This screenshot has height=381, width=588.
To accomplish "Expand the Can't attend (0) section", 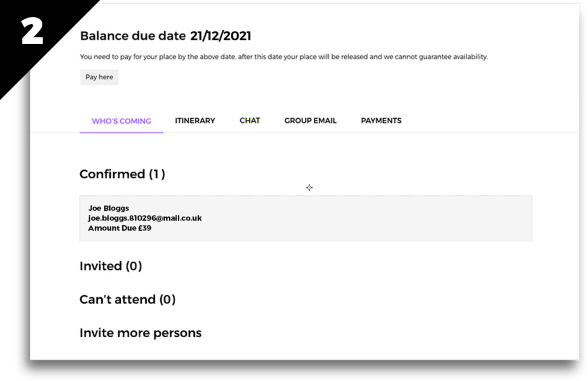I will pyautogui.click(x=127, y=299).
